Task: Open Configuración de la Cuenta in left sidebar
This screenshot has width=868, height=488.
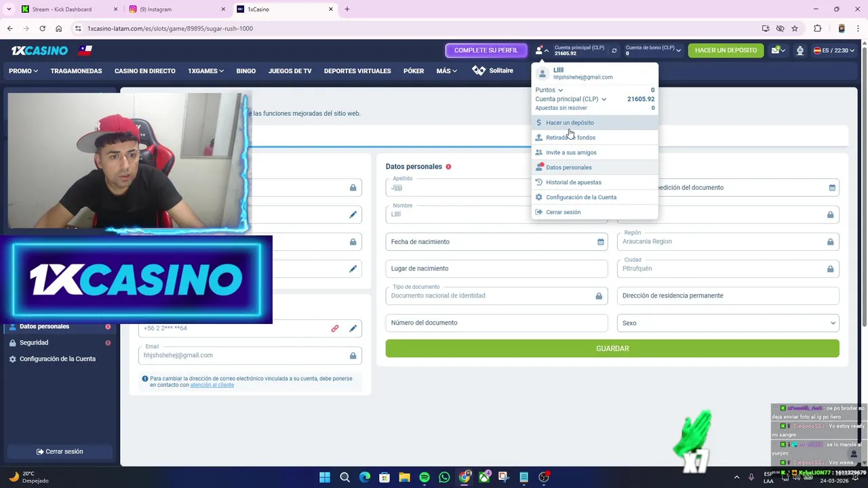Action: (x=58, y=359)
